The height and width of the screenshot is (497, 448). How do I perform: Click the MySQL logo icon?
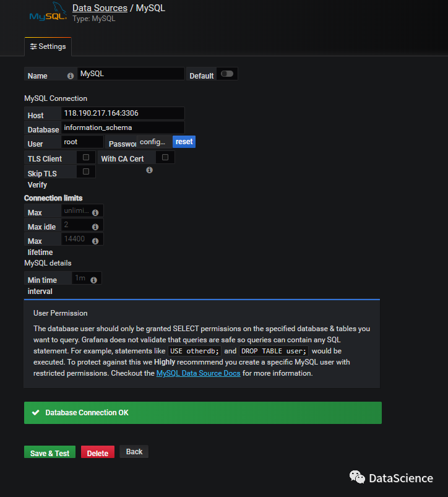pos(48,12)
